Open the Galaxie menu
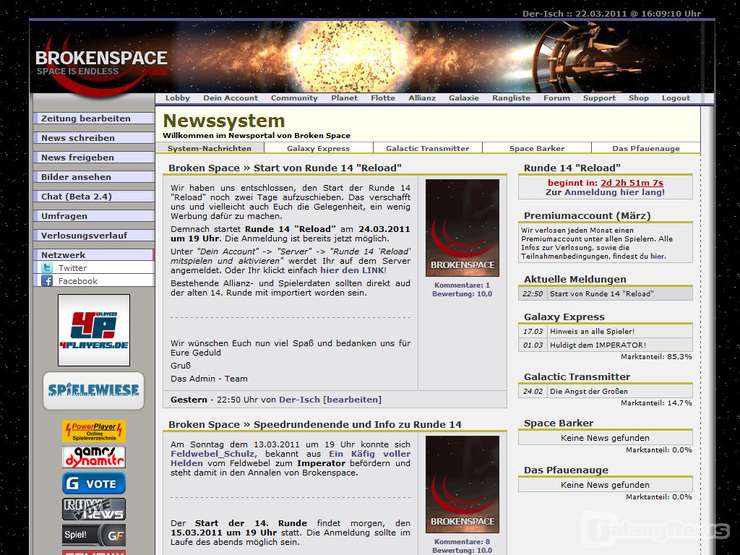Screen dimensions: 740x555 [x=463, y=98]
